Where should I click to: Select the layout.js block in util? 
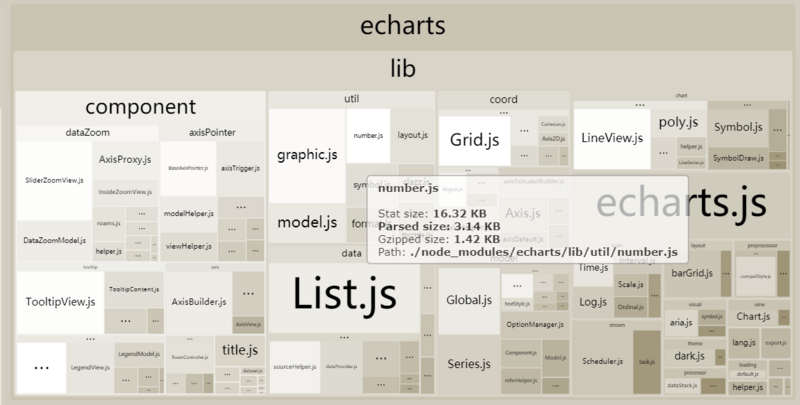pyautogui.click(x=412, y=136)
